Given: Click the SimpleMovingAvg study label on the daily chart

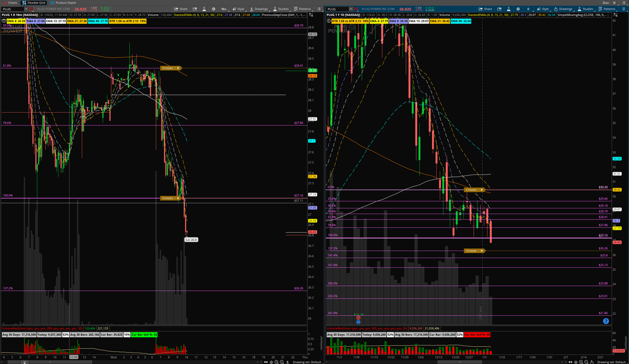Looking at the screenshot, I should (582, 15).
